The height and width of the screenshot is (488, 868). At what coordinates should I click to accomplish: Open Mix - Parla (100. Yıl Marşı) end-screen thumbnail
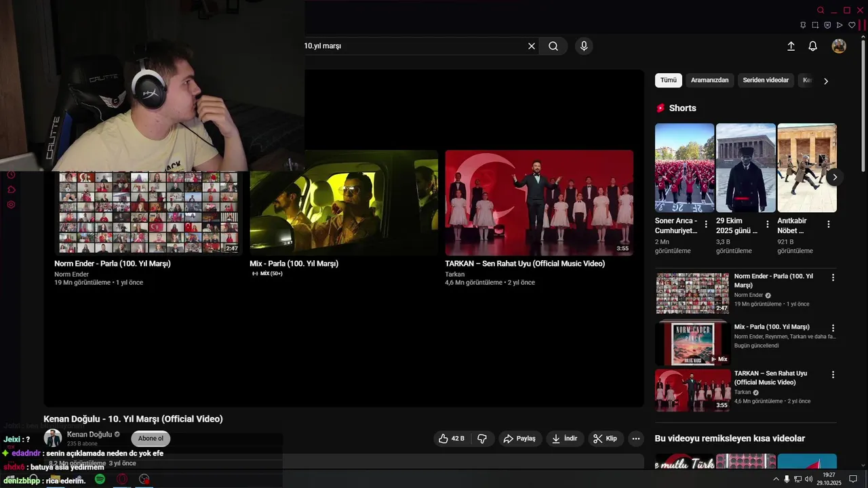pos(344,202)
